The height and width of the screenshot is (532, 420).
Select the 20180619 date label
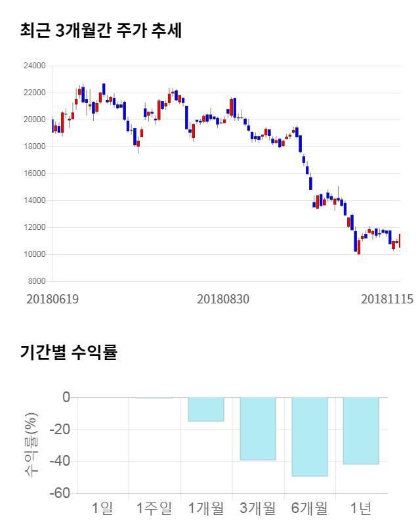point(52,299)
